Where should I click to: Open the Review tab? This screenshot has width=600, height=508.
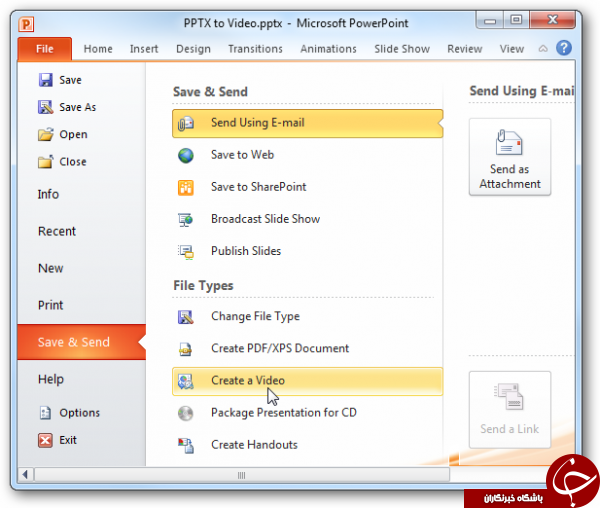(465, 49)
